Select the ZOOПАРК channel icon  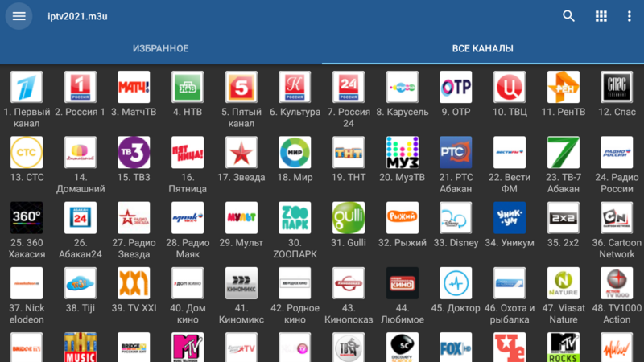295,217
